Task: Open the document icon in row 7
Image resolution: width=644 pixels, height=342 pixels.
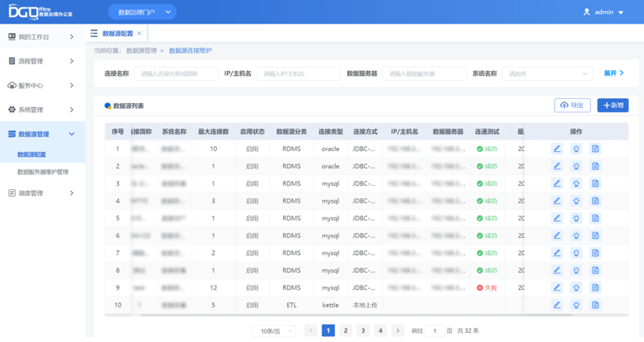Action: tap(596, 252)
